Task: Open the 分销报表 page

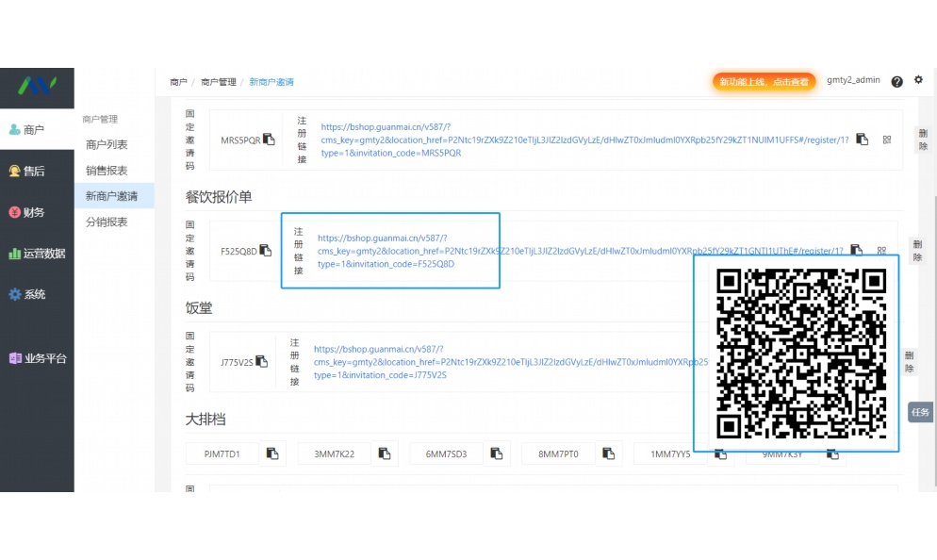Action: [107, 222]
